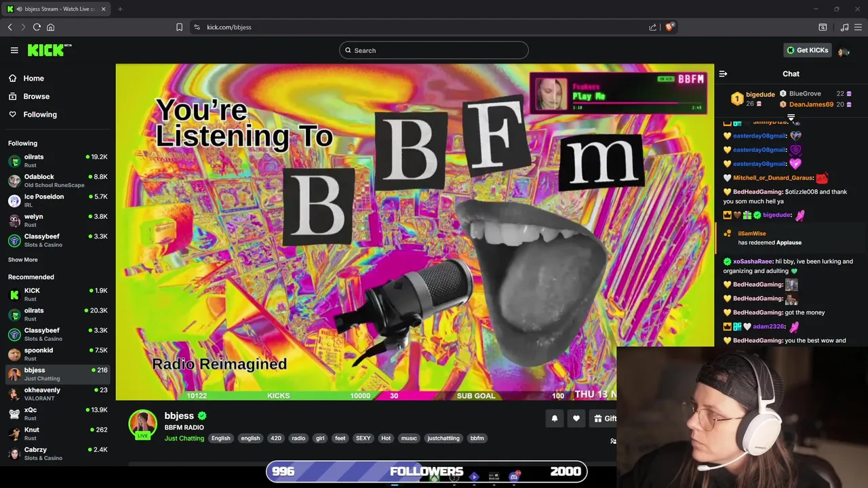Click the Get KICKs button
Image resolution: width=868 pixels, height=488 pixels.
(807, 50)
